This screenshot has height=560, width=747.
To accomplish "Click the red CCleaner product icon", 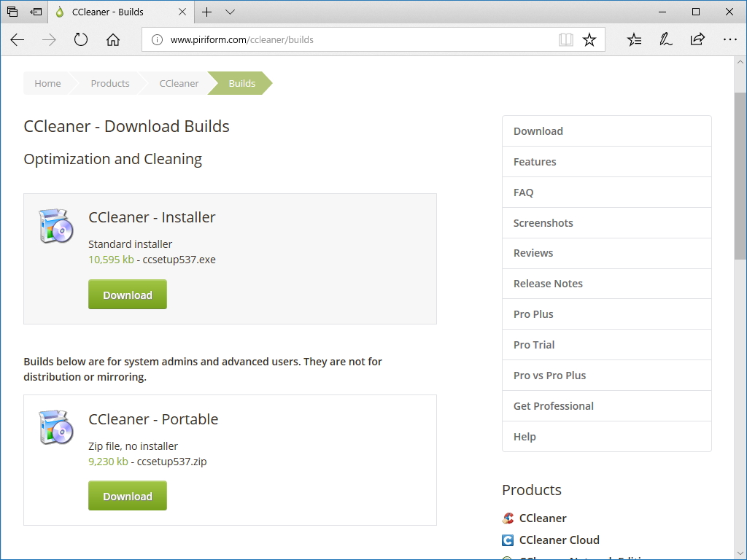I will (x=508, y=518).
